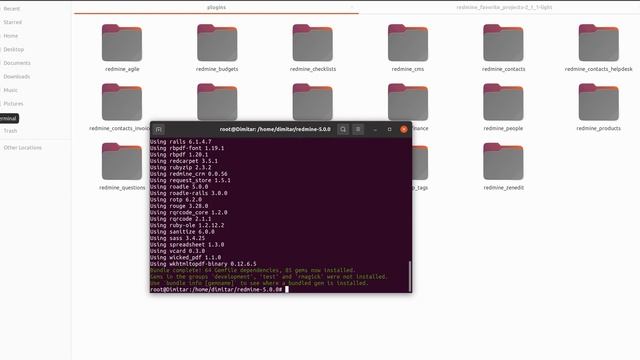
Task: Go to Downloads in sidebar
Action: click(17, 76)
